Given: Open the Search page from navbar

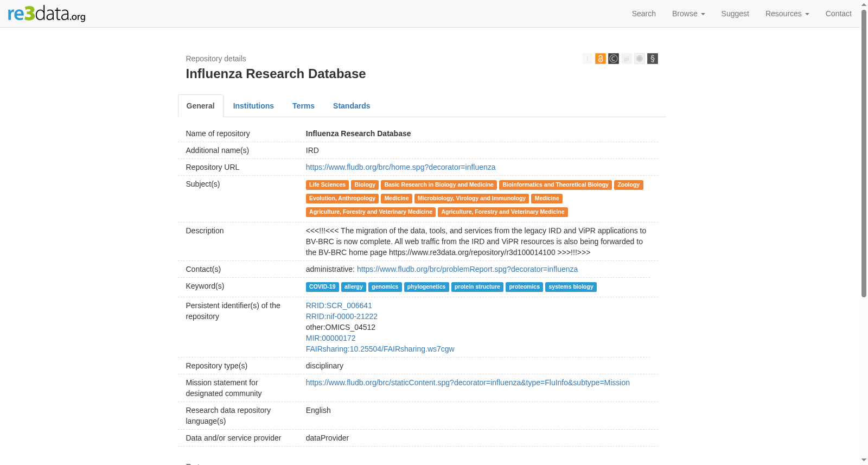Looking at the screenshot, I should [x=644, y=14].
